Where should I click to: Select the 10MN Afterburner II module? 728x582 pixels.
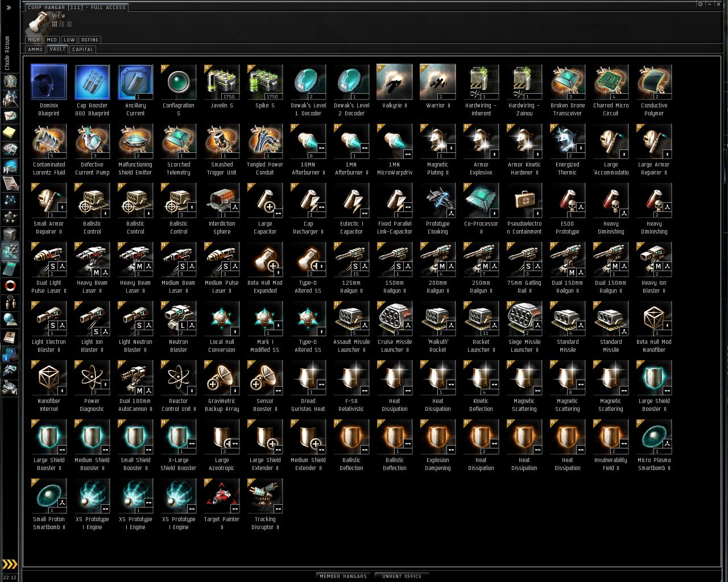(x=308, y=149)
